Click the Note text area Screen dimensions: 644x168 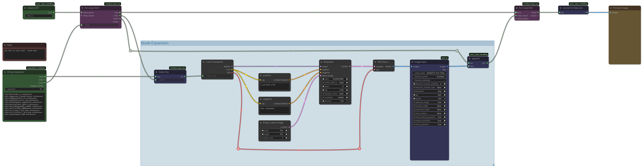(x=25, y=54)
